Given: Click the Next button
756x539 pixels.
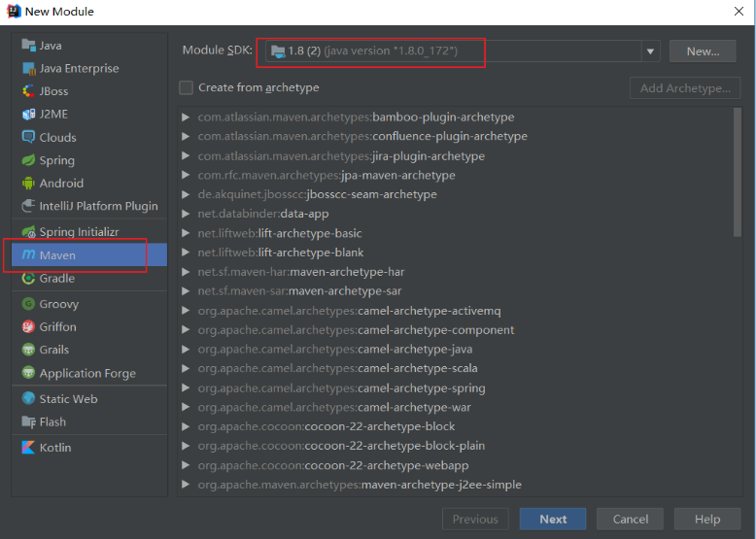Looking at the screenshot, I should pyautogui.click(x=553, y=519).
